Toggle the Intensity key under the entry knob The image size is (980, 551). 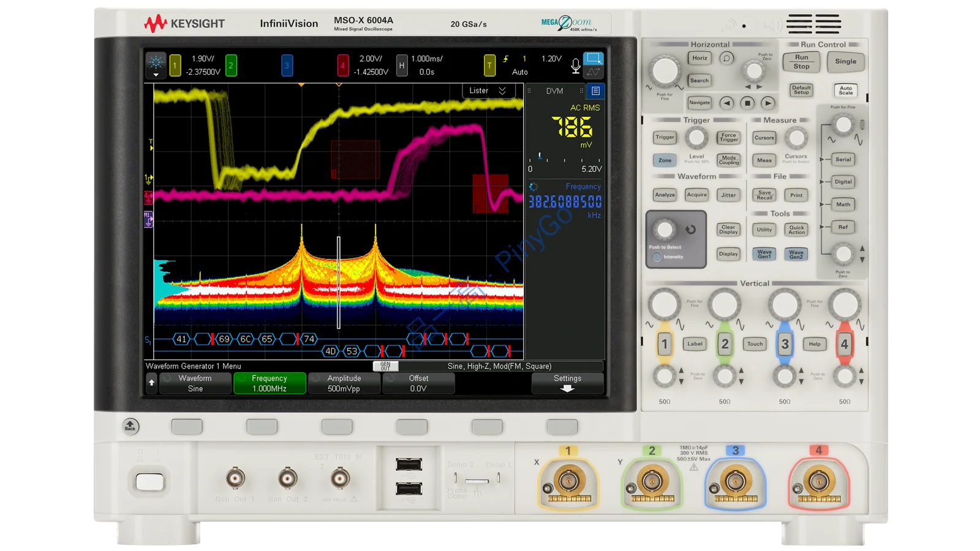tap(657, 257)
